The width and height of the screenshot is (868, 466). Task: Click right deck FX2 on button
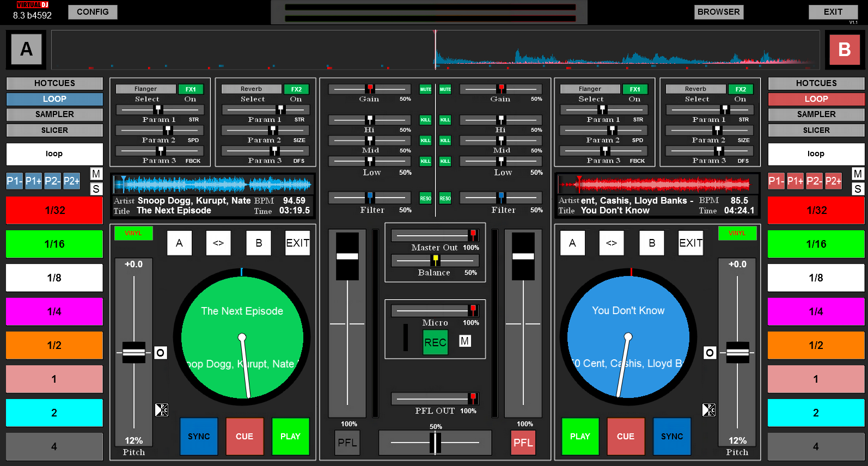pyautogui.click(x=741, y=89)
